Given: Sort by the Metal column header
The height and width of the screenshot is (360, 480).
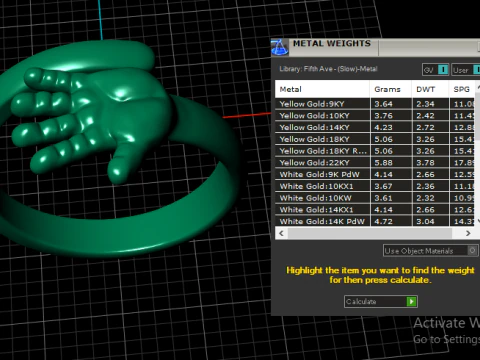Looking at the screenshot, I should click(x=322, y=89).
